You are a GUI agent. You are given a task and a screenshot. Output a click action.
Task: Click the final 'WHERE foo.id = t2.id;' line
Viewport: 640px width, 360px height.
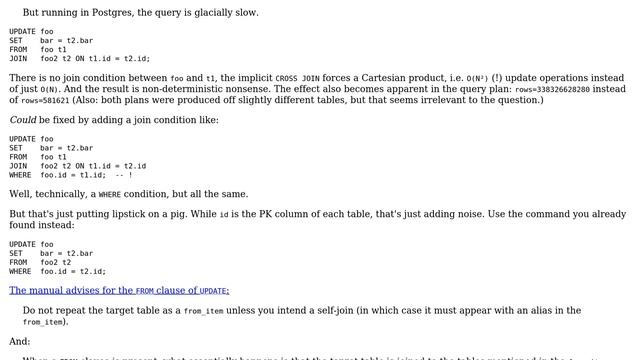[58, 271]
